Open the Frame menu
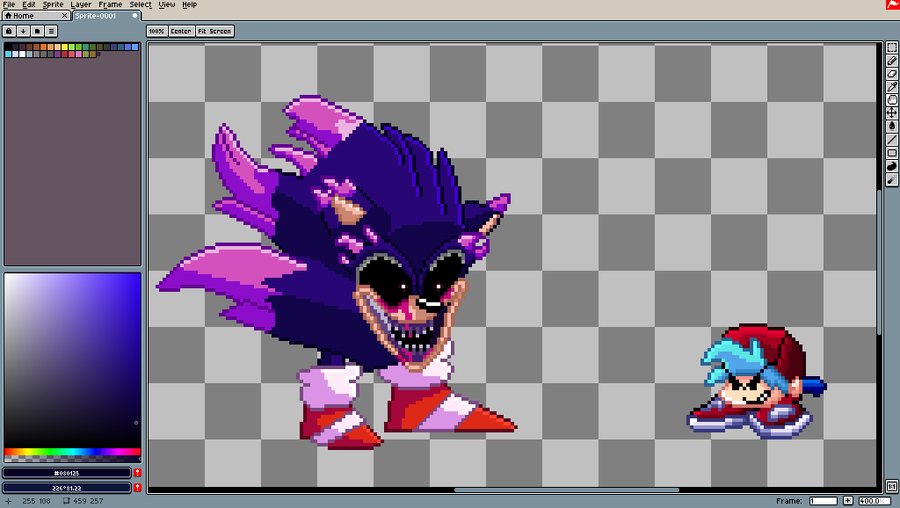Viewport: 900px width, 508px height. pos(110,5)
